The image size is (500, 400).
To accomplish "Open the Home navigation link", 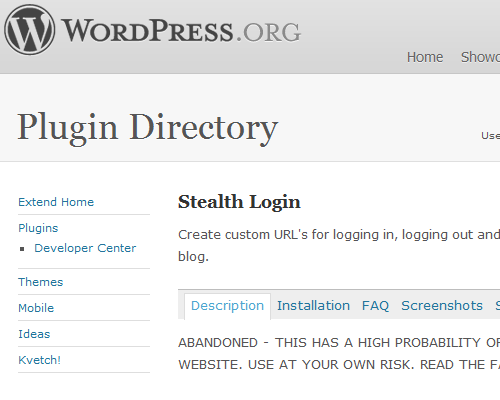I will (425, 57).
